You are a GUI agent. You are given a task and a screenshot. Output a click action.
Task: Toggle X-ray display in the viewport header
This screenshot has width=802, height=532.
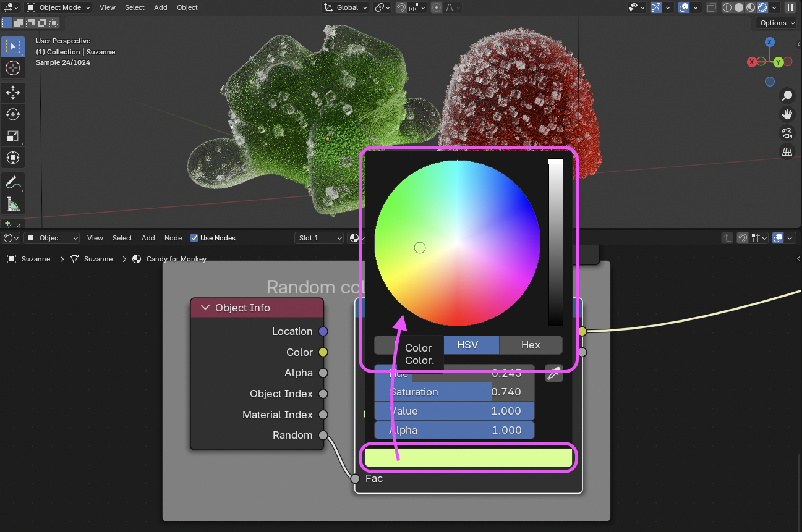[711, 7]
